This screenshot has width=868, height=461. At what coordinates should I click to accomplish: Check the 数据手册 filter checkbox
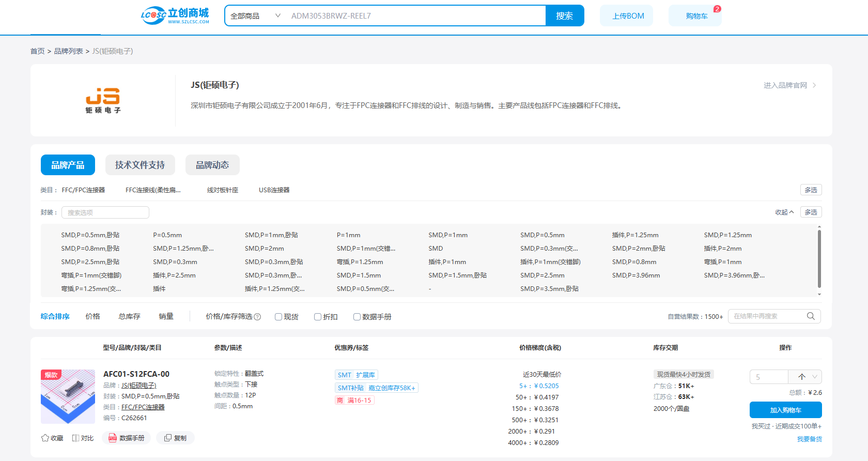tap(357, 317)
